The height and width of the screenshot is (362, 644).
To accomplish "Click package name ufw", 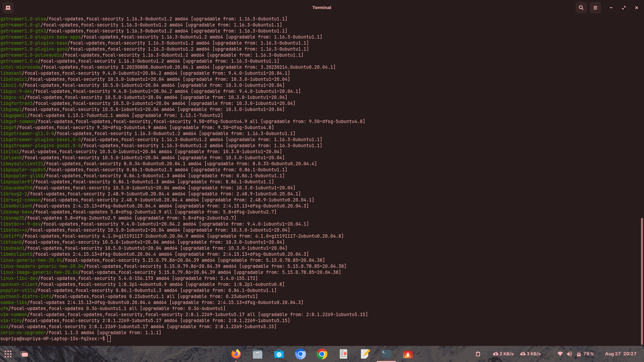I will (x=4, y=309).
